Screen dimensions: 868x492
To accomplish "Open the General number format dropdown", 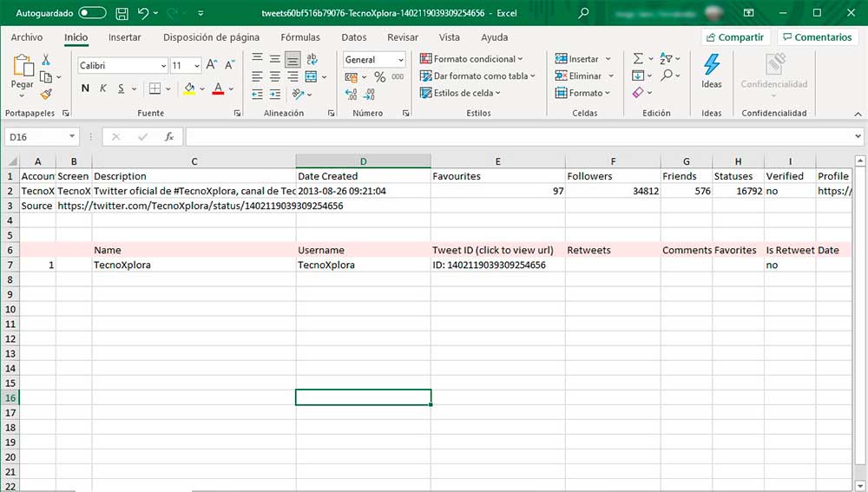I will click(x=401, y=60).
